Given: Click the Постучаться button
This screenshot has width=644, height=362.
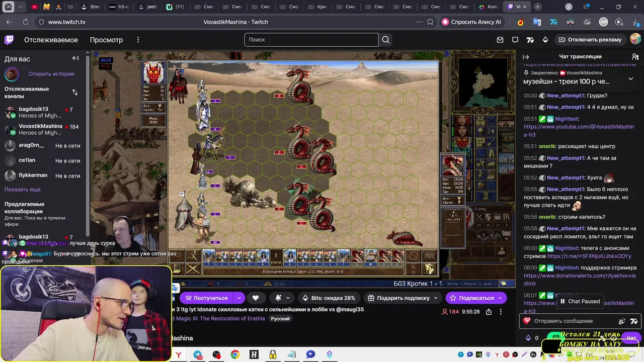Looking at the screenshot, I should 205,298.
